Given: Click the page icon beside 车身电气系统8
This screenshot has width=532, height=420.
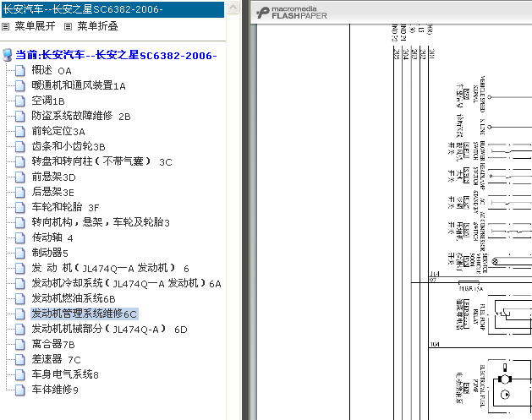Looking at the screenshot, I should click(20, 374).
